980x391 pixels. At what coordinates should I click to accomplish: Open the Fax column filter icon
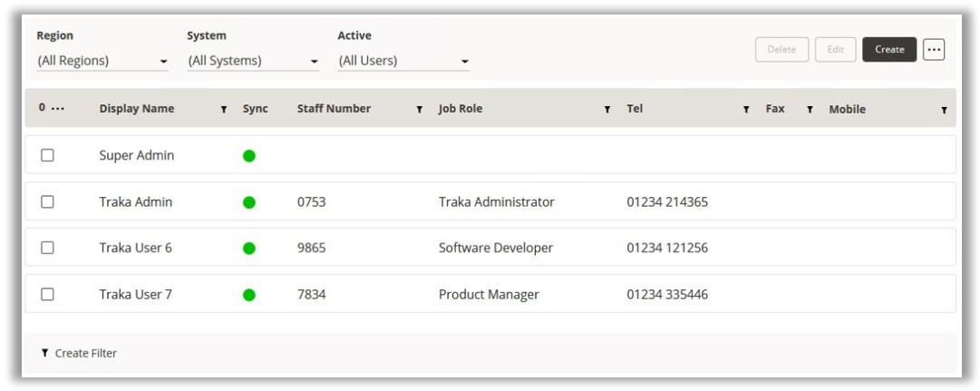click(x=810, y=110)
